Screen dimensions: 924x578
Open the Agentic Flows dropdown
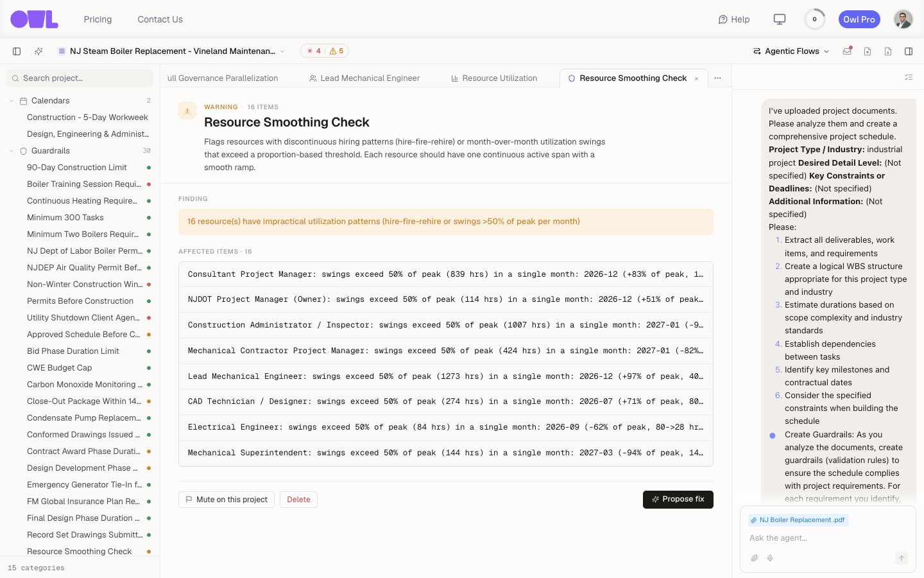791,51
